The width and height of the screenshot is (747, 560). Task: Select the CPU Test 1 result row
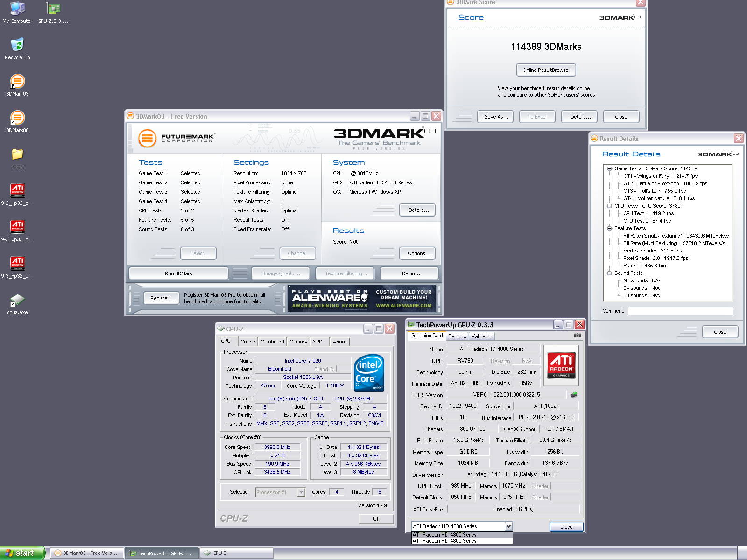point(648,213)
